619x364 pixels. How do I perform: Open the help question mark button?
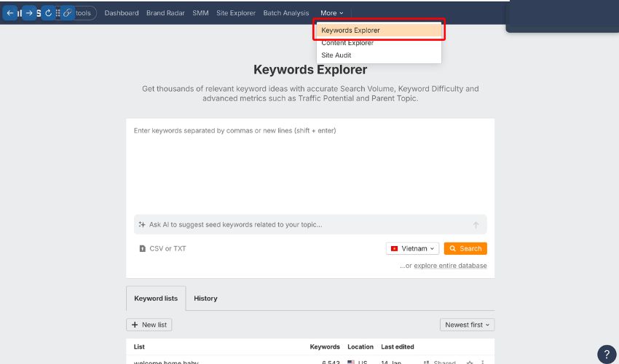[607, 355]
